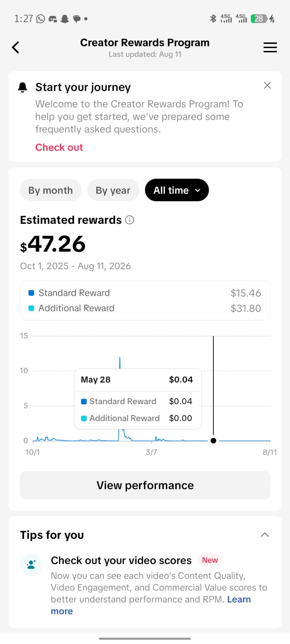
Task: Open the Learn more link
Action: [x=239, y=599]
